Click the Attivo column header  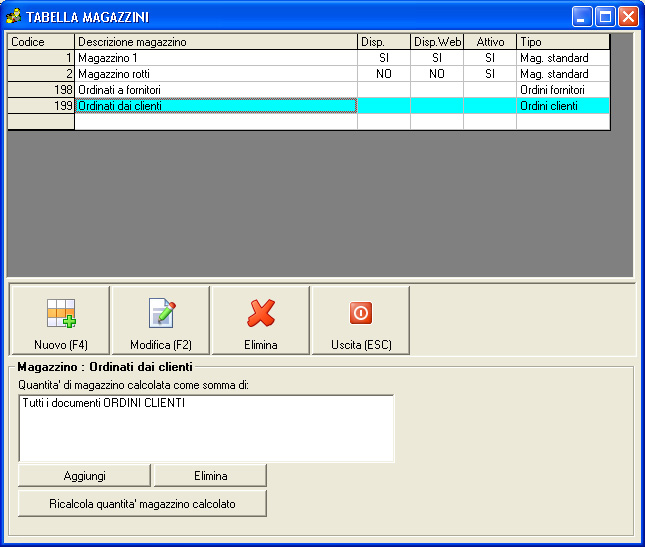pyautogui.click(x=490, y=42)
